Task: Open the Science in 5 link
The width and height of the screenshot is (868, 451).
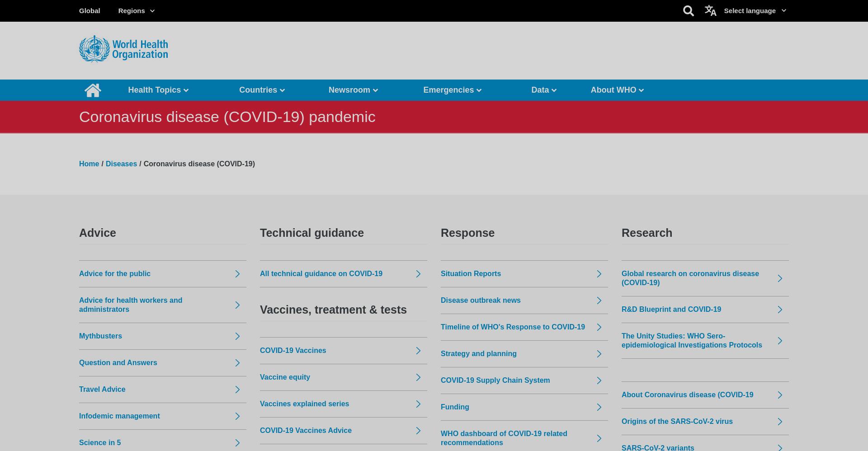Action: (x=100, y=443)
